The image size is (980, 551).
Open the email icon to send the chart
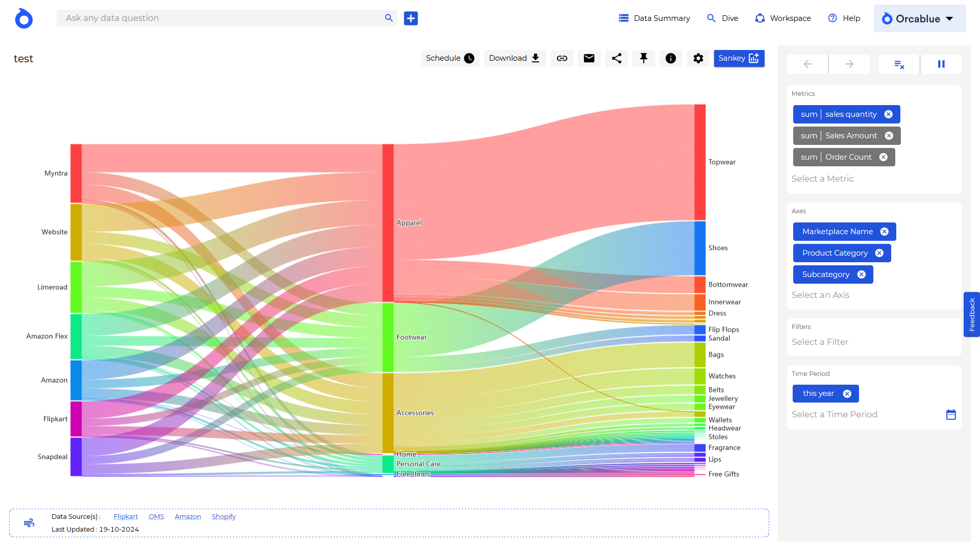[589, 58]
